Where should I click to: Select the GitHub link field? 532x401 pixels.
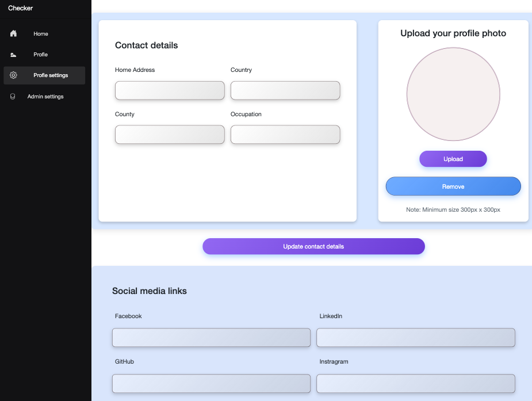[211, 383]
